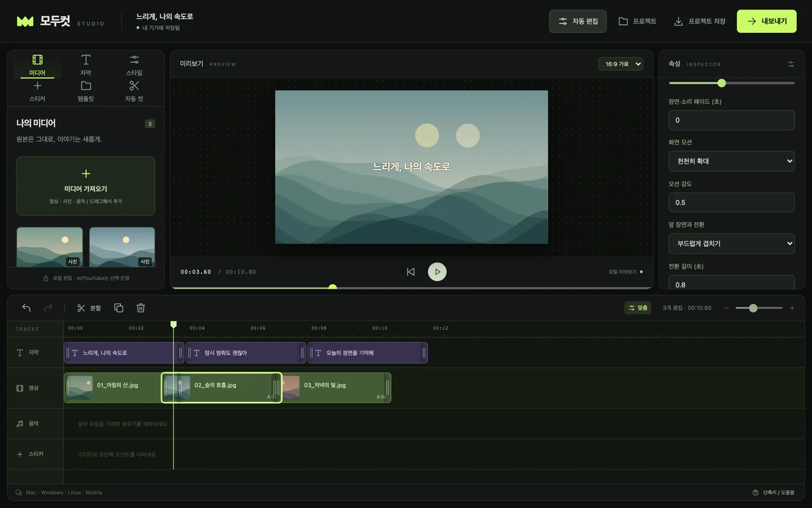Select the 잠시 멈춰도 괜찮아 subtitle clip

(x=246, y=353)
